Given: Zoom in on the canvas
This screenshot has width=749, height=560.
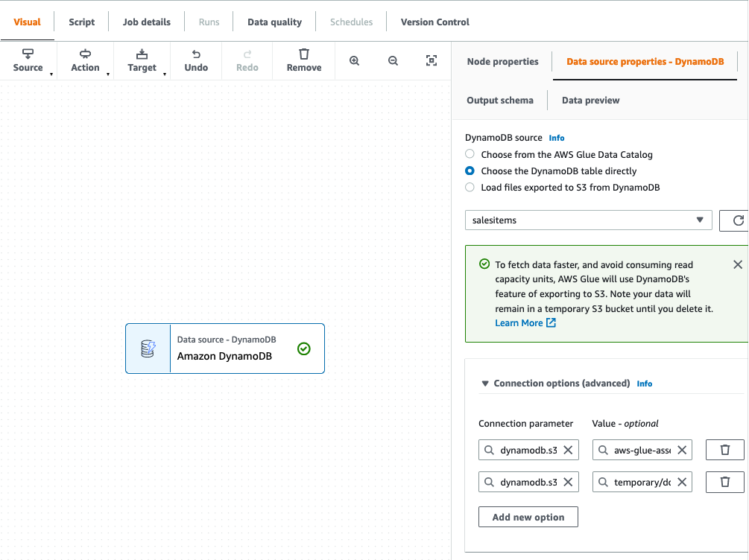Looking at the screenshot, I should [355, 60].
